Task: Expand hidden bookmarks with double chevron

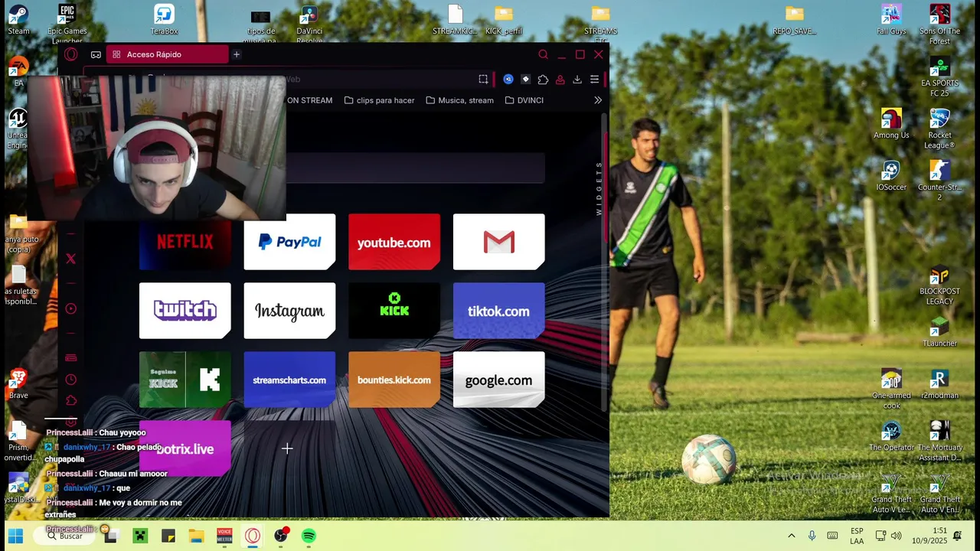Action: pyautogui.click(x=598, y=100)
